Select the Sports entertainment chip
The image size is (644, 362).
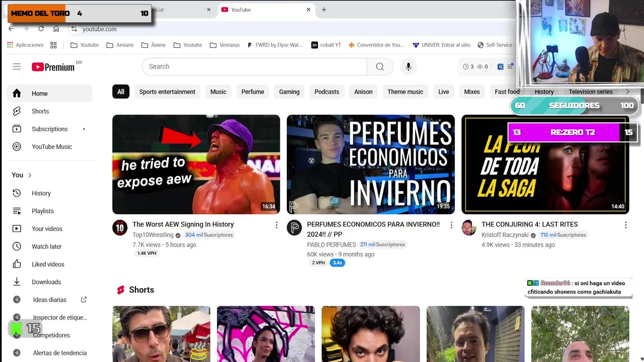[x=167, y=92]
